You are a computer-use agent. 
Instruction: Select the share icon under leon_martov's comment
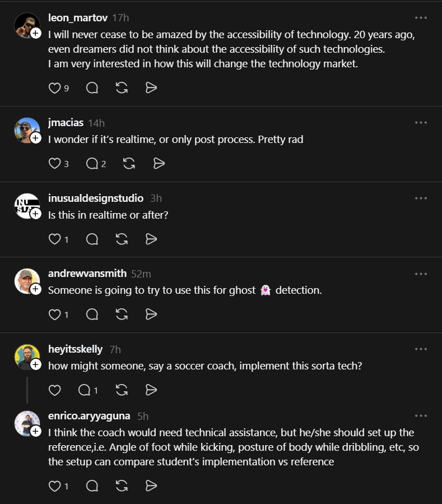point(151,88)
